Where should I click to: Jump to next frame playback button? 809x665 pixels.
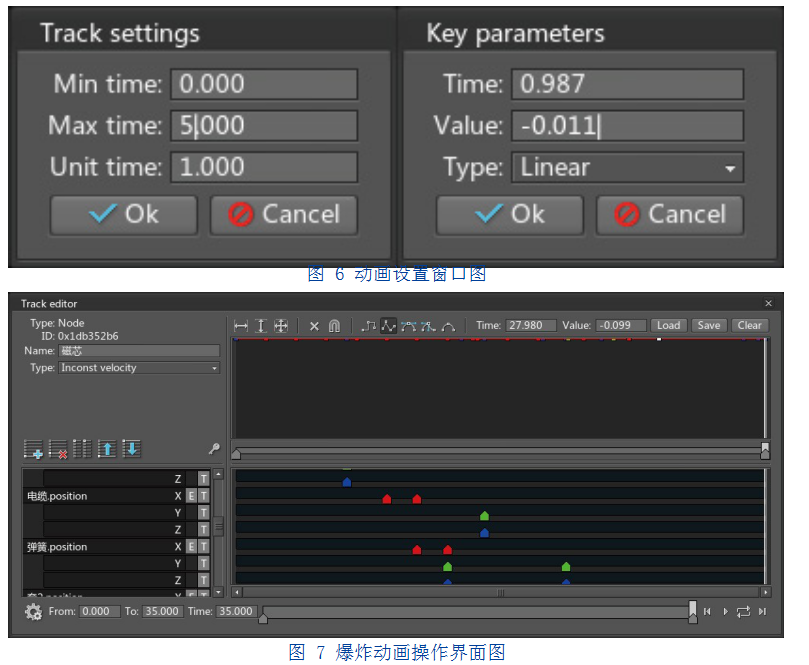(763, 612)
